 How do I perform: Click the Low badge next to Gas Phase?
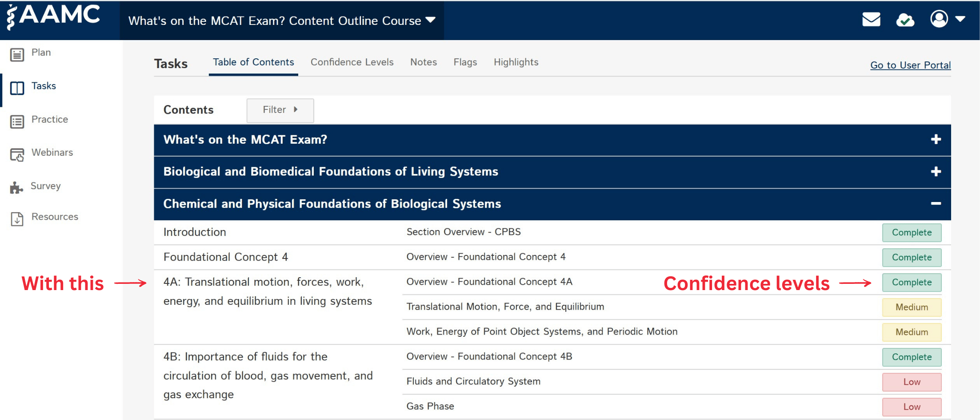coord(912,406)
